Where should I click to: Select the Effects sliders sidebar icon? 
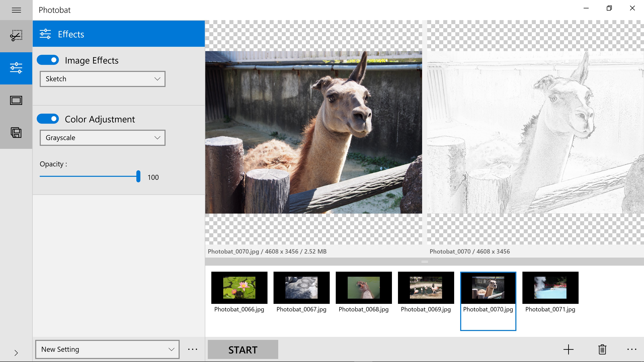(16, 68)
